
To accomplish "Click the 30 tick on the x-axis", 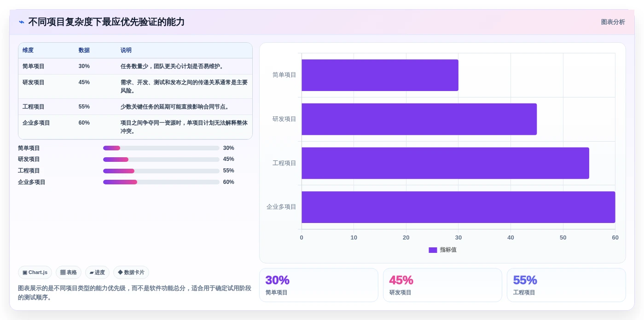I will click(x=458, y=238).
